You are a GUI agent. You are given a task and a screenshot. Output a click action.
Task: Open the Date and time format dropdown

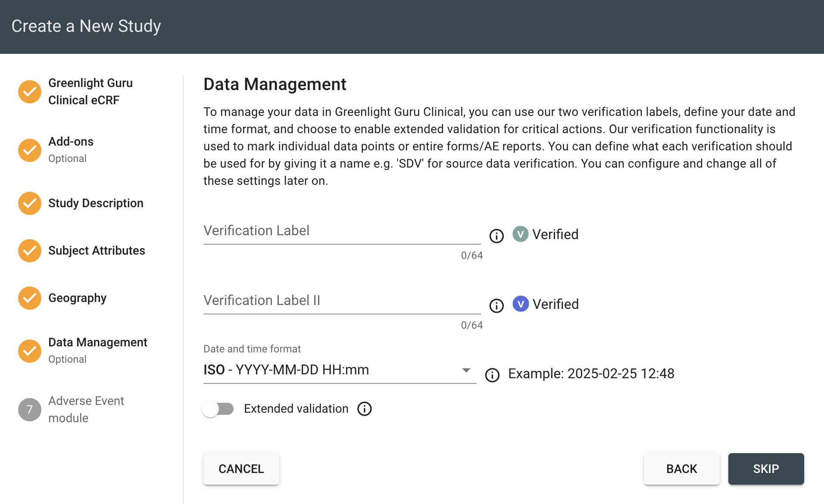(x=332, y=370)
